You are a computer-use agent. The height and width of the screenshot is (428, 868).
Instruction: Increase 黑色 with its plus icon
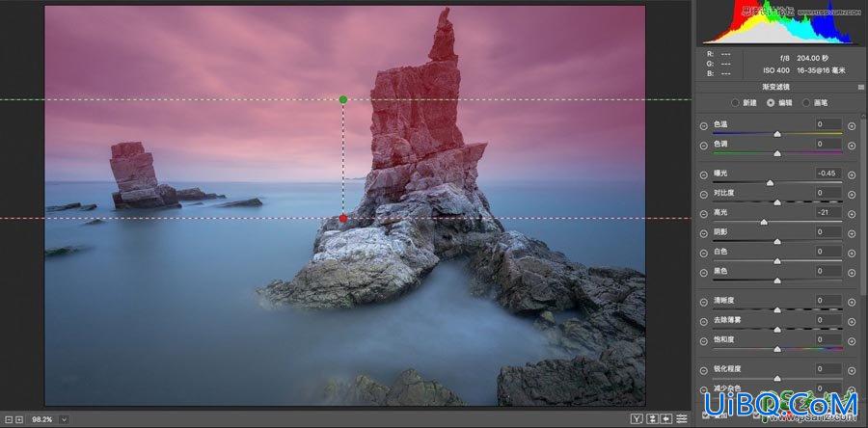852,273
